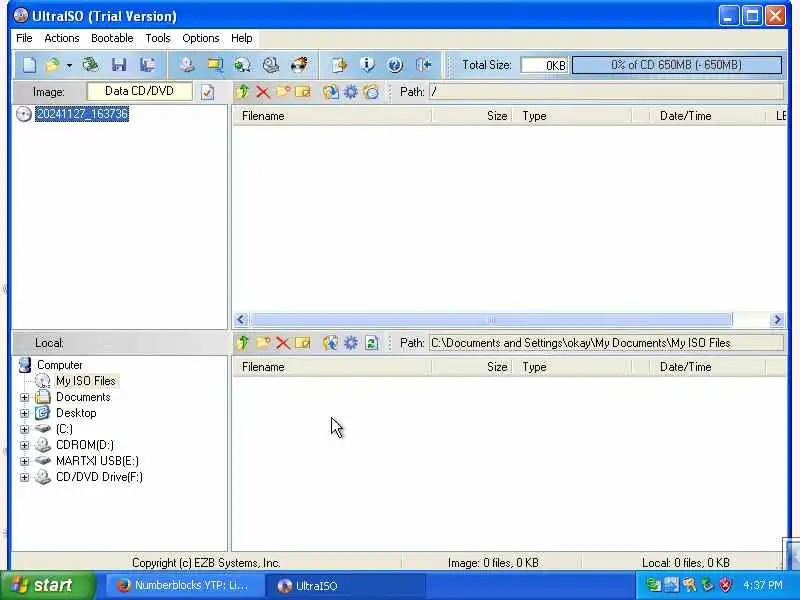
Task: Click New Folder icon in Image toolbar
Action: [x=283, y=92]
